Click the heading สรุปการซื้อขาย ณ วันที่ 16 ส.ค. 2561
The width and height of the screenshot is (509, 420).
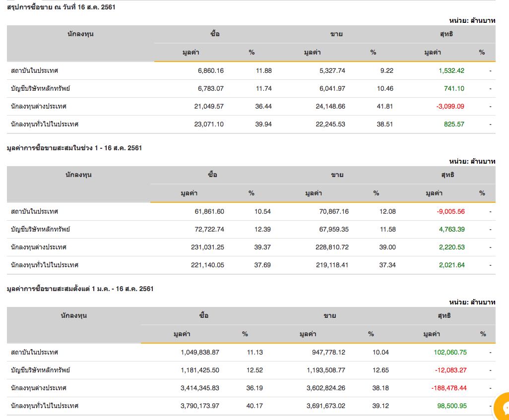pyautogui.click(x=61, y=7)
